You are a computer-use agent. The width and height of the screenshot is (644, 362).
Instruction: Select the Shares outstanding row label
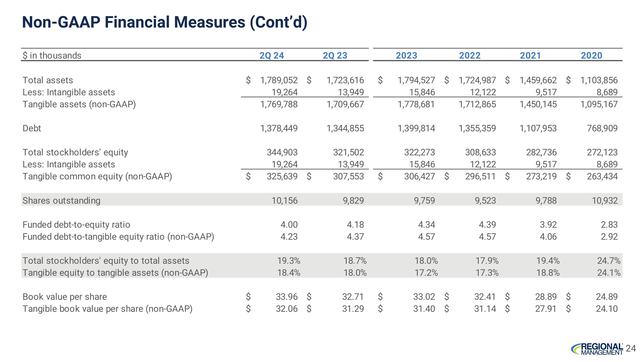[61, 200]
